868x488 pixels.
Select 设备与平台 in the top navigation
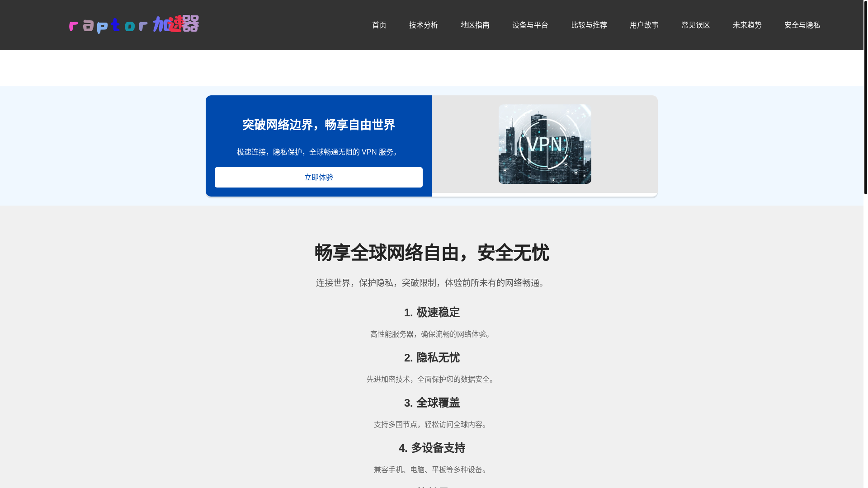pyautogui.click(x=530, y=25)
